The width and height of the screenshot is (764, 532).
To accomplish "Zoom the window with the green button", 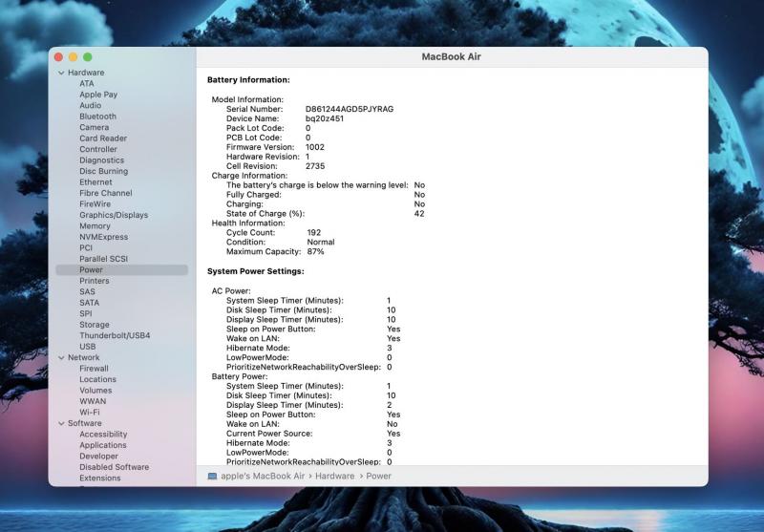I will coord(88,57).
